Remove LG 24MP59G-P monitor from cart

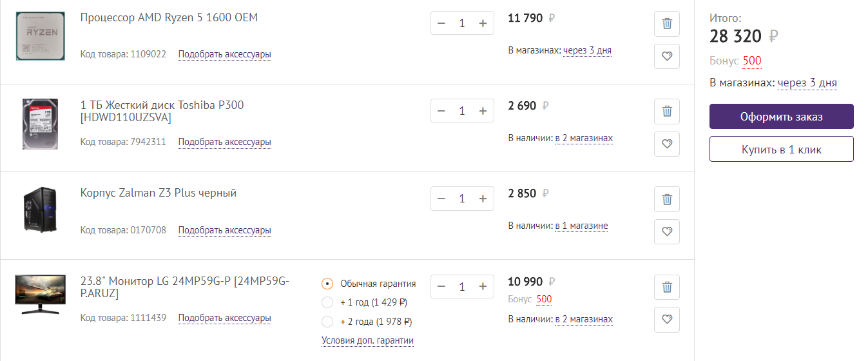click(667, 287)
